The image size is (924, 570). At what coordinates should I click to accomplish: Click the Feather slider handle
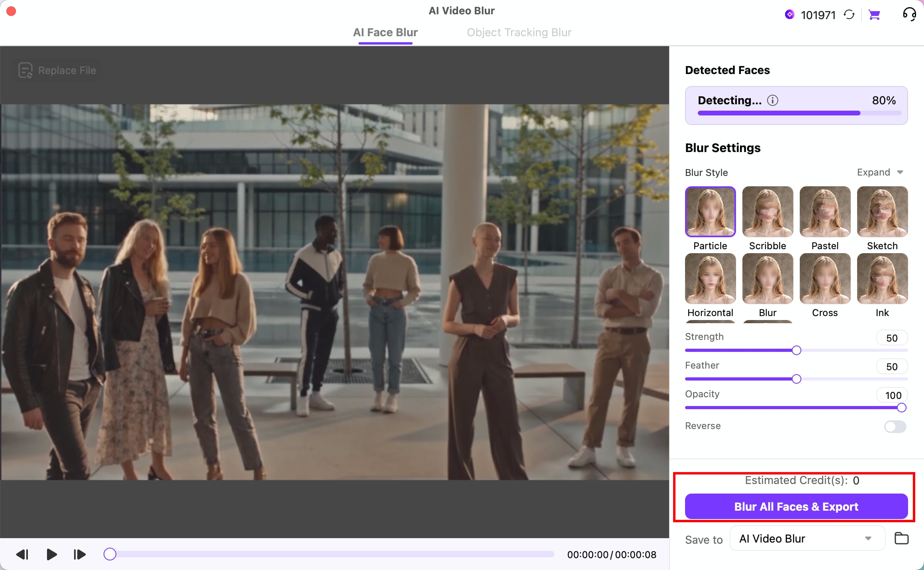796,379
